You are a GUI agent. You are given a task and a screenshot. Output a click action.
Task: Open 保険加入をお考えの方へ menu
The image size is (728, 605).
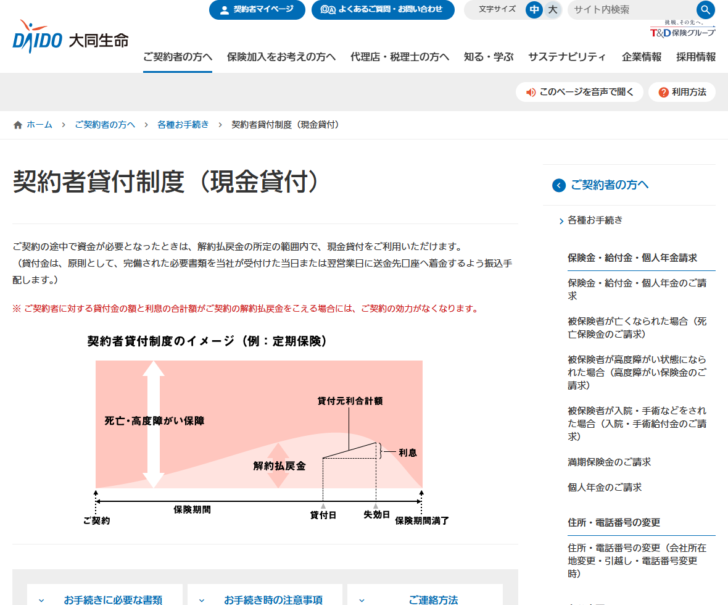[x=281, y=57]
